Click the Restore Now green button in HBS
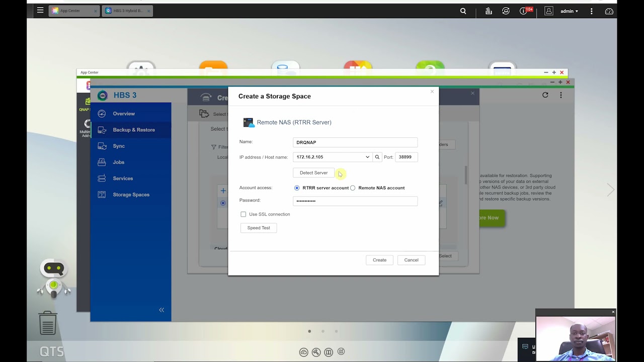The height and width of the screenshot is (362, 644). click(x=492, y=218)
